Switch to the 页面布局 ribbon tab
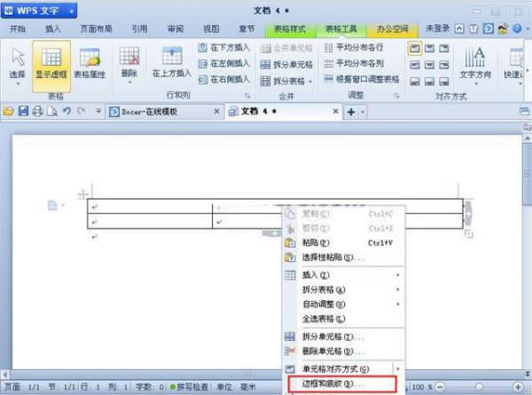 pyautogui.click(x=98, y=28)
